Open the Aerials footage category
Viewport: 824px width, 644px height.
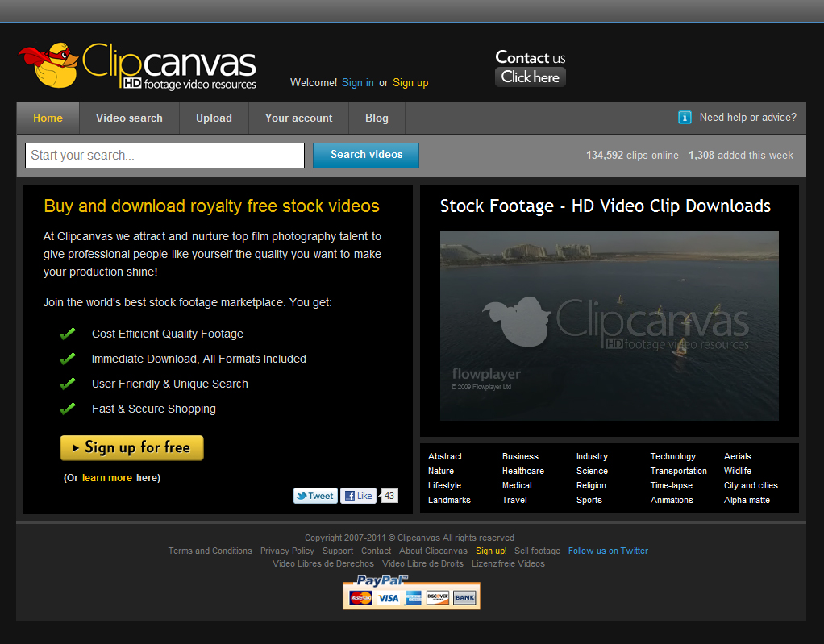point(737,456)
